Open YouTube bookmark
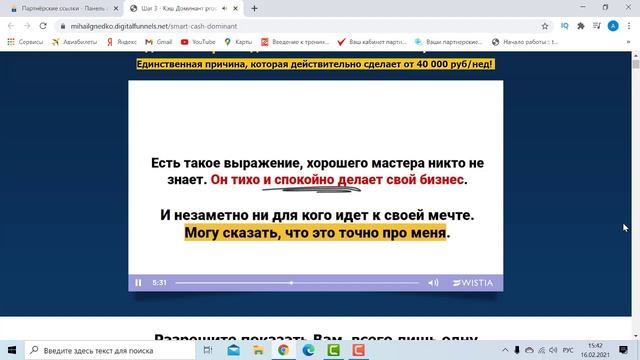The height and width of the screenshot is (360, 640). pyautogui.click(x=198, y=42)
